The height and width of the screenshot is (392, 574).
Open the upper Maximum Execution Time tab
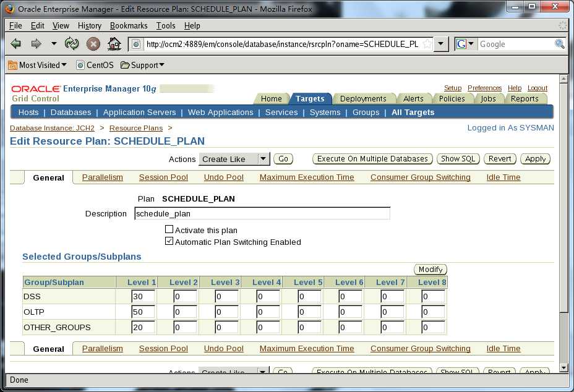tap(307, 177)
